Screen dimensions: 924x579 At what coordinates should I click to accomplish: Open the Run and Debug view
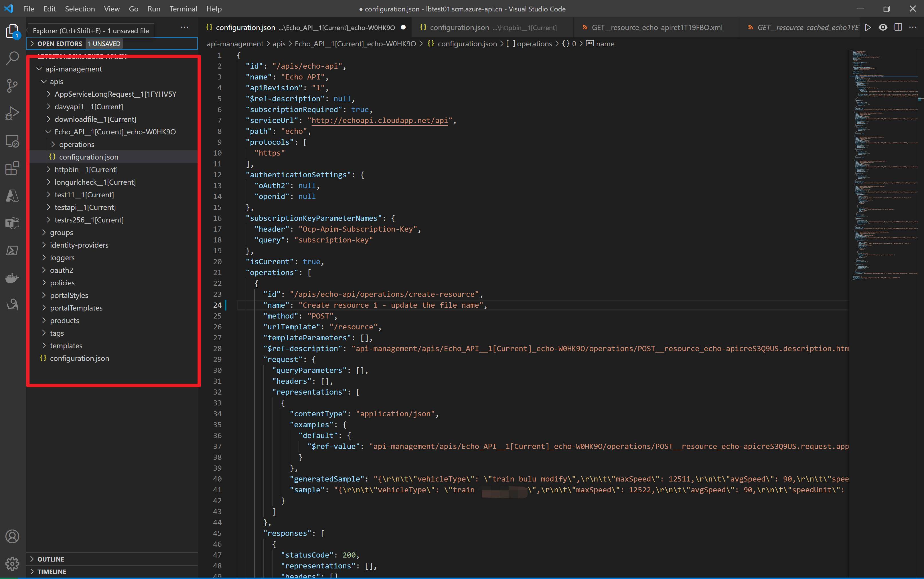tap(12, 113)
